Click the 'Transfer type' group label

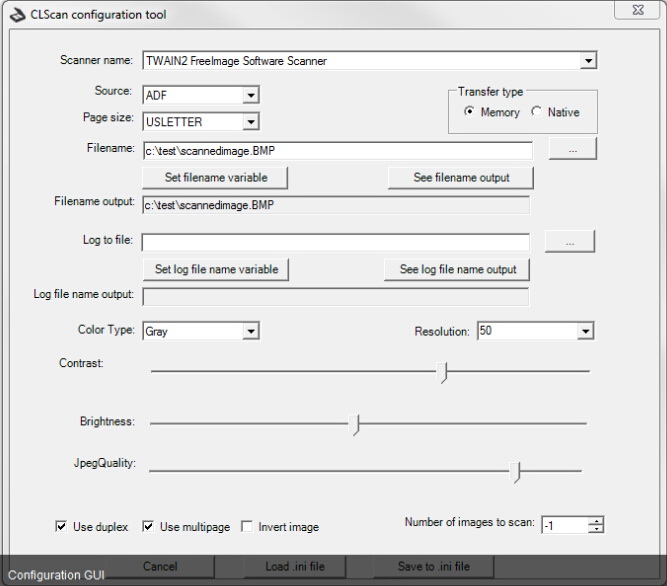[490, 91]
